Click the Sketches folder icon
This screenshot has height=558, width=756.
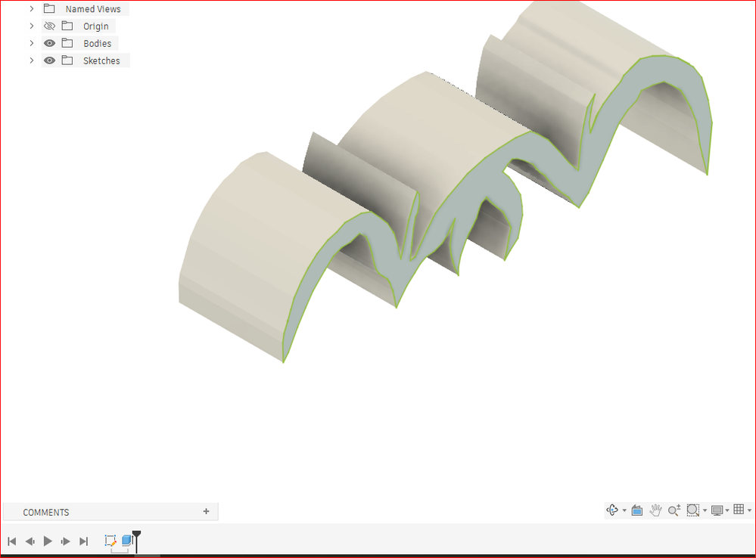coord(67,60)
